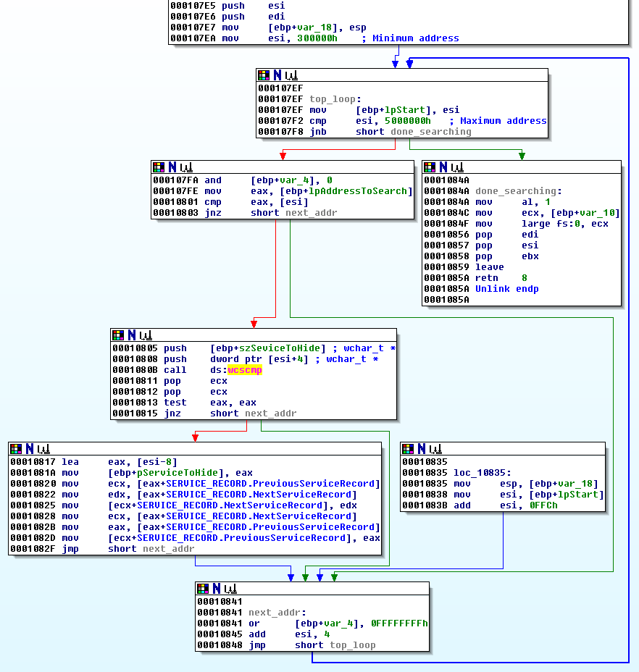The image size is (639, 672).
Task: Click the lpAddressToSearch operand
Action: (362, 191)
